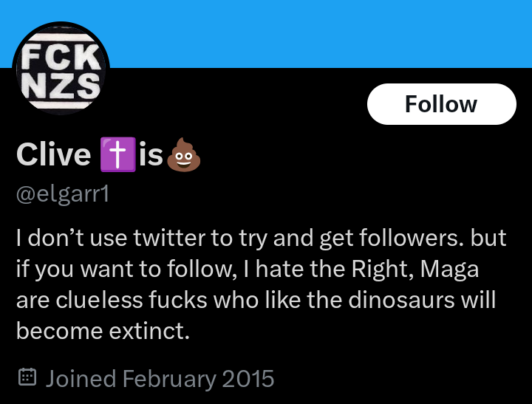This screenshot has width=532, height=404.
Task: Click the poop emoji in display name
Action: coord(184,155)
